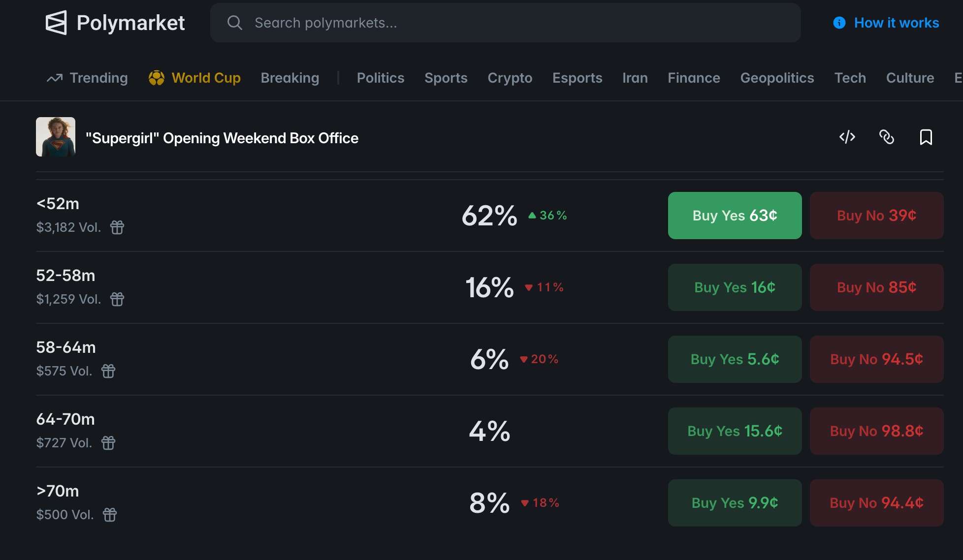963x560 pixels.
Task: Click the info icon beside How it works
Action: pos(839,23)
